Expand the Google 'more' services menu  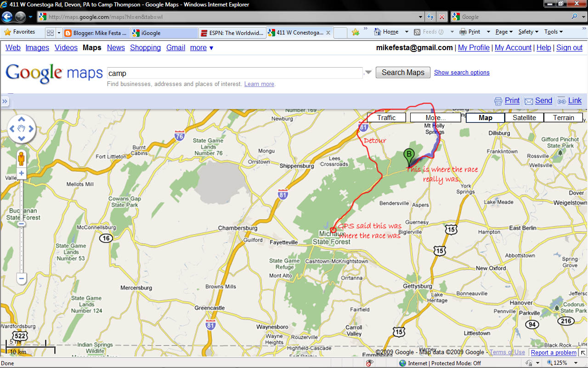[202, 48]
